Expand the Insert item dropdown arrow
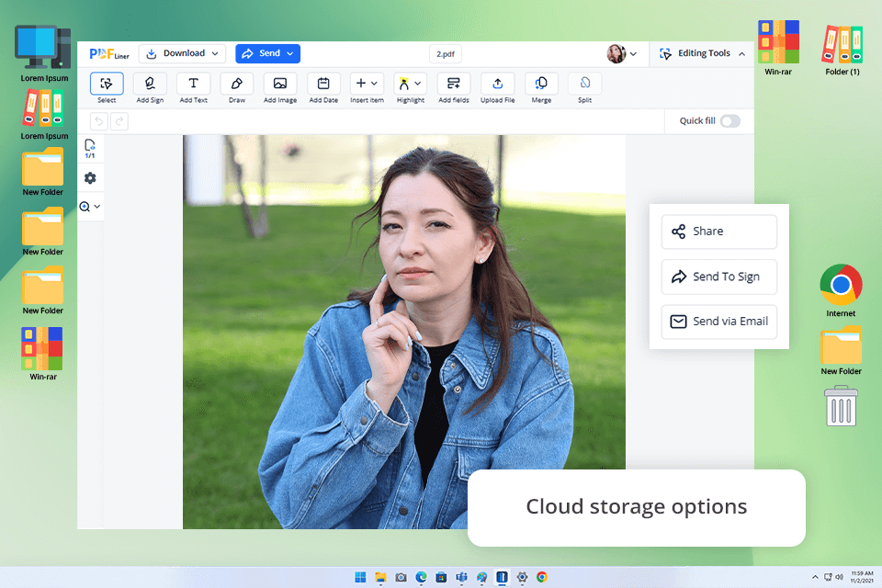882x588 pixels. (x=374, y=84)
